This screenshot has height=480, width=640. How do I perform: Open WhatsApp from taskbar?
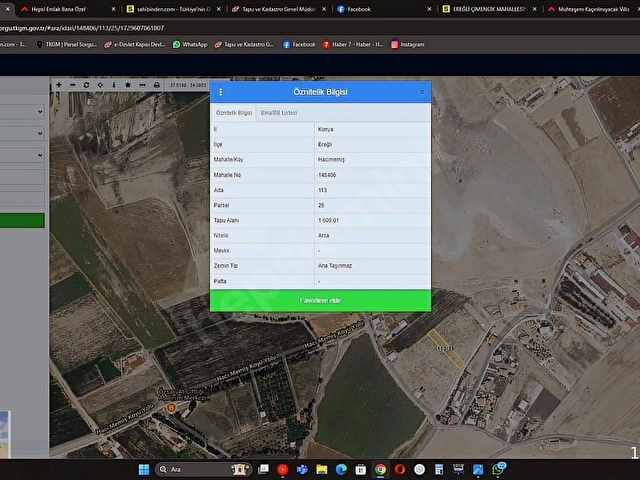[x=499, y=469]
